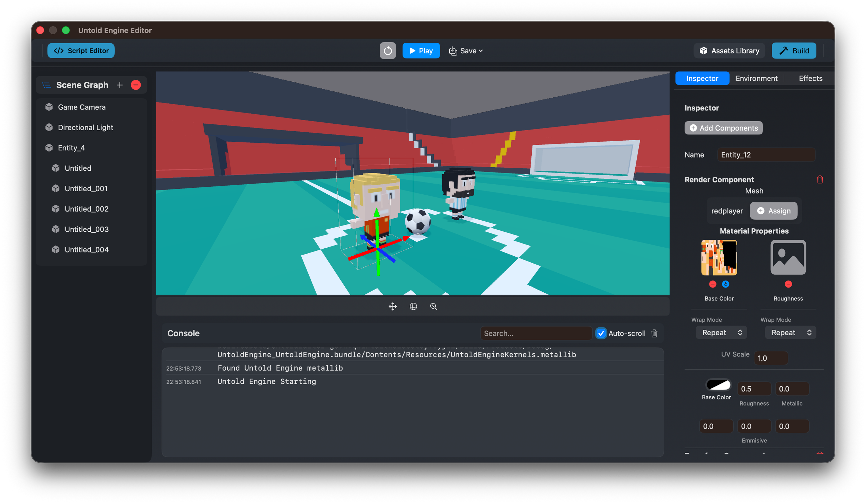The image size is (866, 504).
Task: Click the scene reset icon left of Play
Action: pyautogui.click(x=388, y=51)
